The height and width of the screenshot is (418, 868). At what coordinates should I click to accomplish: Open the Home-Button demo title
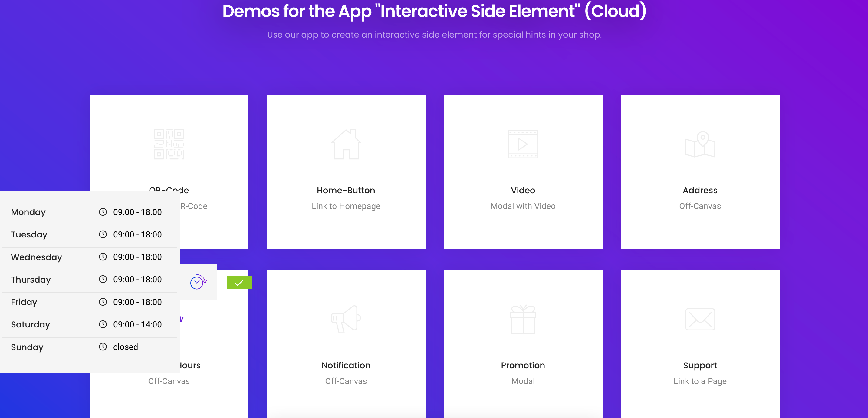(x=346, y=190)
